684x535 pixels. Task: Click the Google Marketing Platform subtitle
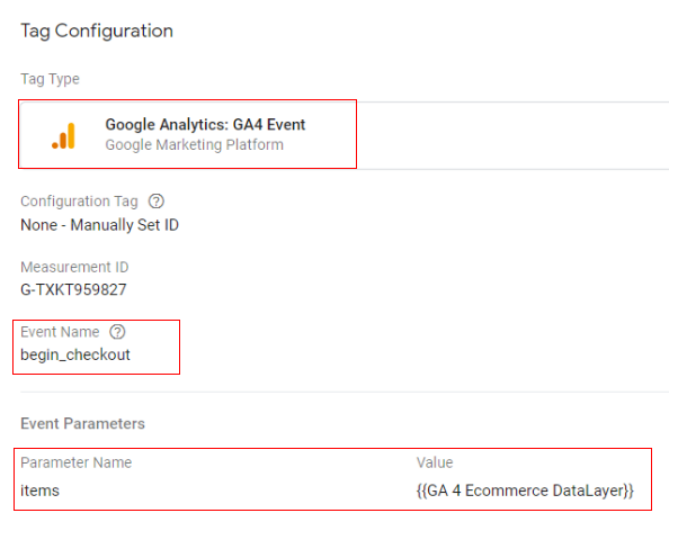[x=194, y=145]
